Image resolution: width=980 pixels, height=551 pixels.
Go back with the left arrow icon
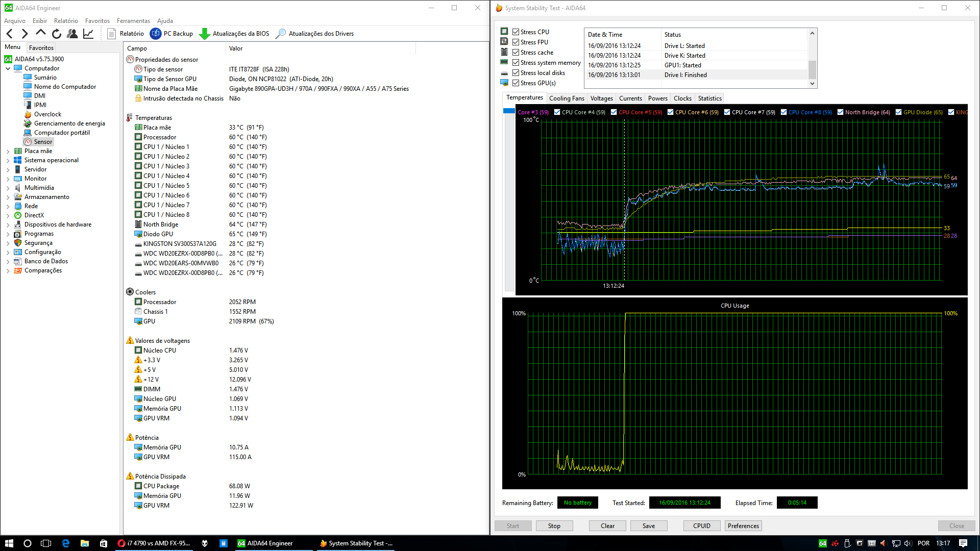tap(10, 34)
